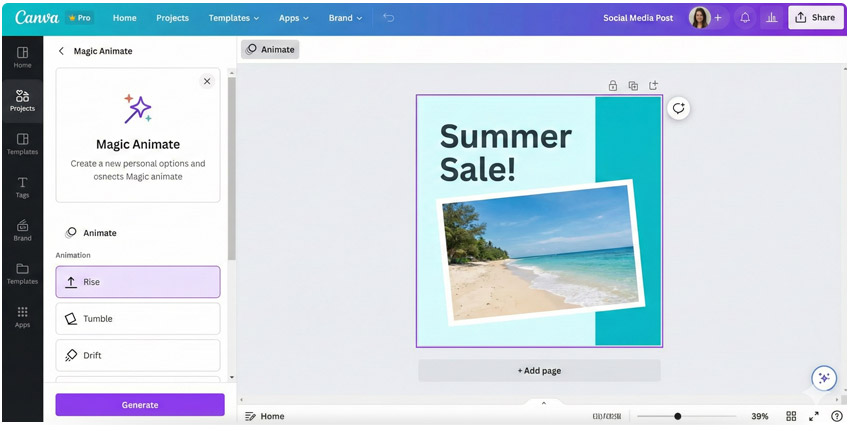Open the Brand dropdown in top bar
The height and width of the screenshot is (431, 850).
tap(346, 18)
